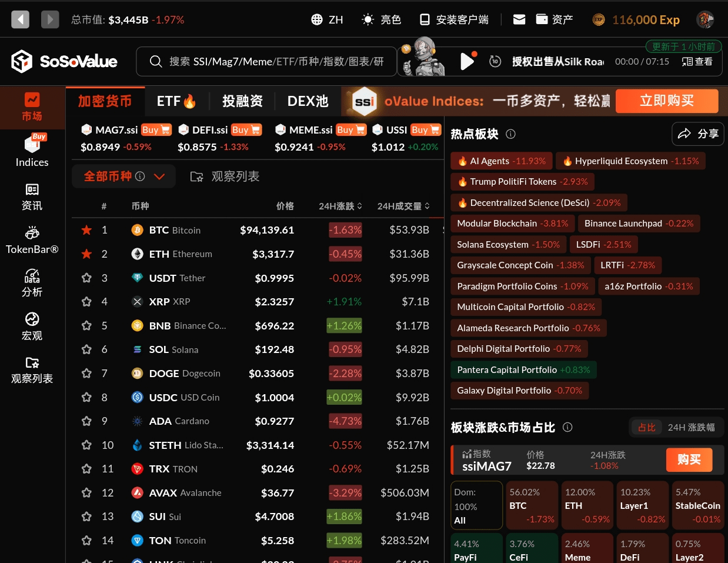
Task: Click the SoSoValue logo
Action: 64,61
